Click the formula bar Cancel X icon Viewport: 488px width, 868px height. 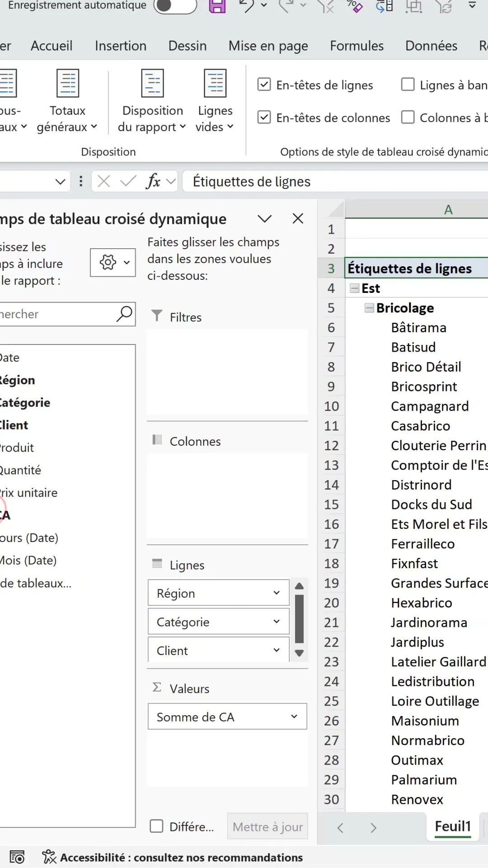pyautogui.click(x=104, y=181)
